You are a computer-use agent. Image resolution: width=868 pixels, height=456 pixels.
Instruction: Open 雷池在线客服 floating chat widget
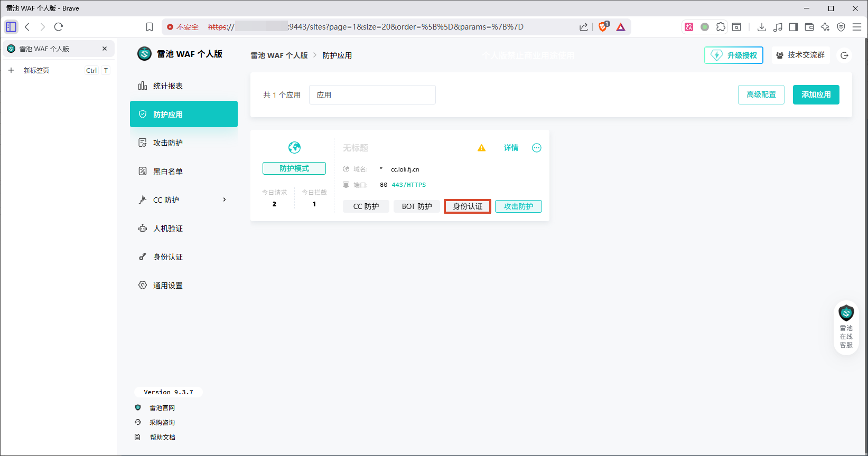pyautogui.click(x=846, y=327)
